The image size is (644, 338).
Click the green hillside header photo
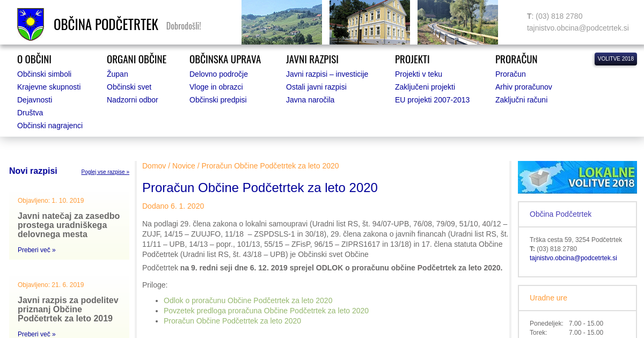281,22
